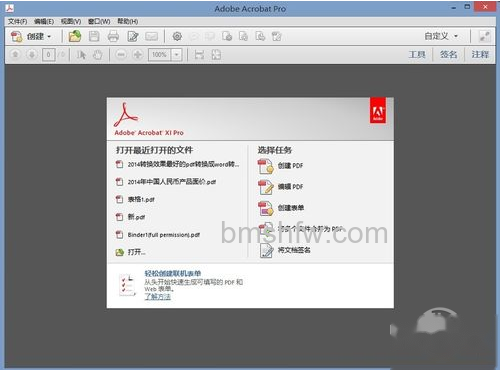Click the form checklist thumbnail in welcome panel
Viewport: 500px width, 370px height.
pos(127,285)
